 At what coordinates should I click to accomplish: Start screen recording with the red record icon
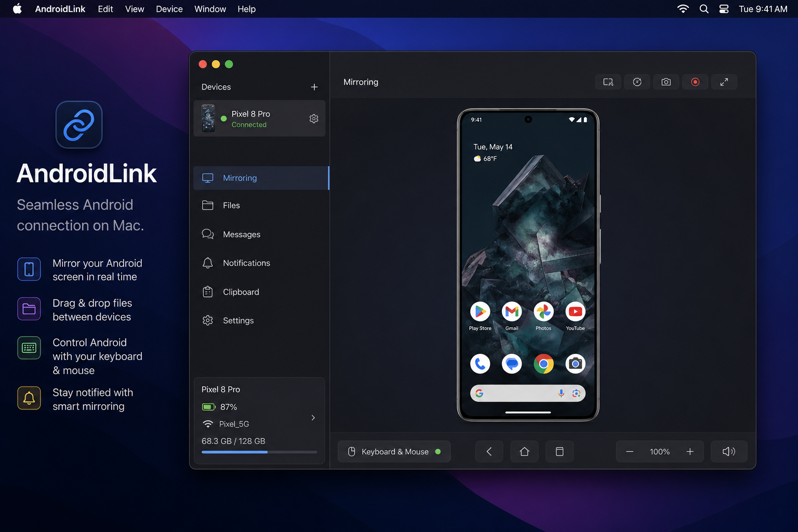(x=695, y=82)
